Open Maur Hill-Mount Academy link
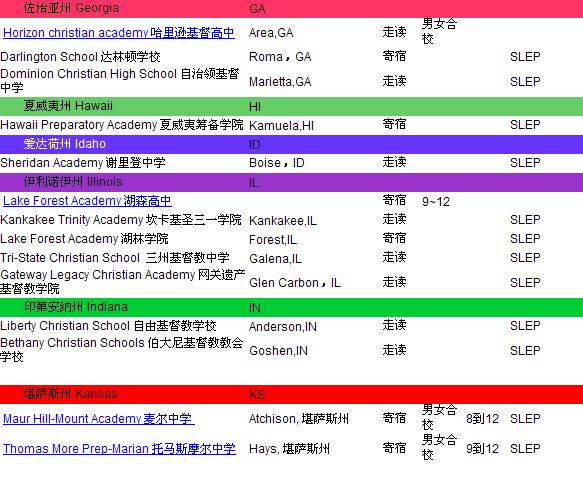This screenshot has width=583, height=477. tap(99, 419)
